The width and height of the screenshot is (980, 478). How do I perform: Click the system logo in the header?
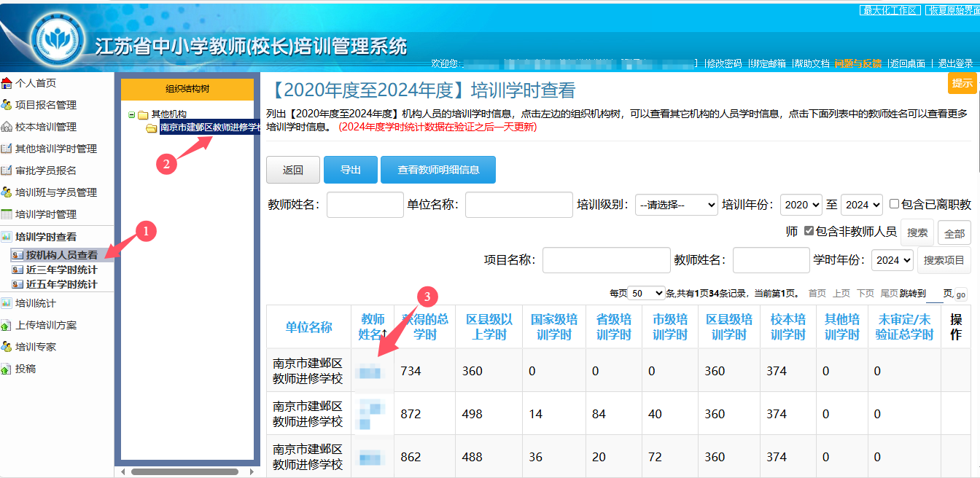(x=58, y=40)
